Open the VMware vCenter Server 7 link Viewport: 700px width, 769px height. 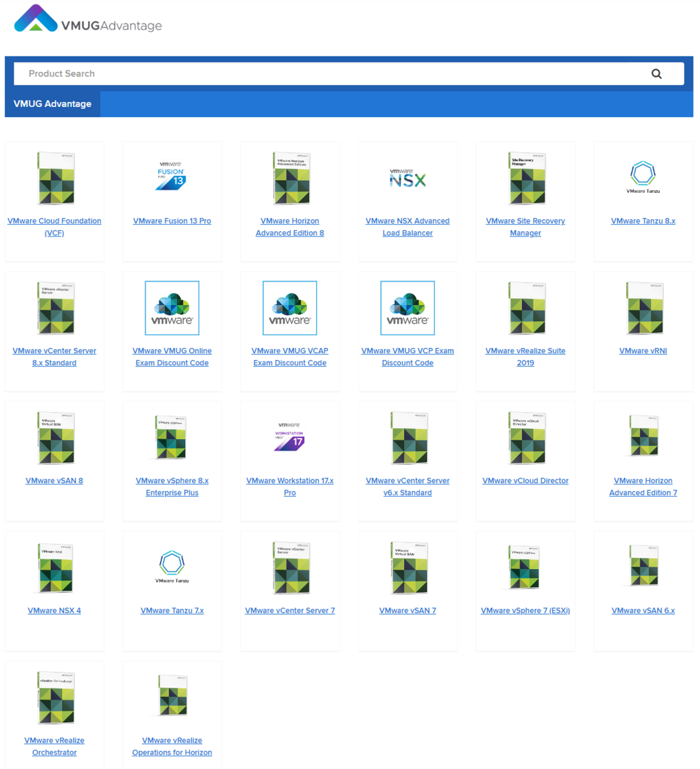click(290, 611)
